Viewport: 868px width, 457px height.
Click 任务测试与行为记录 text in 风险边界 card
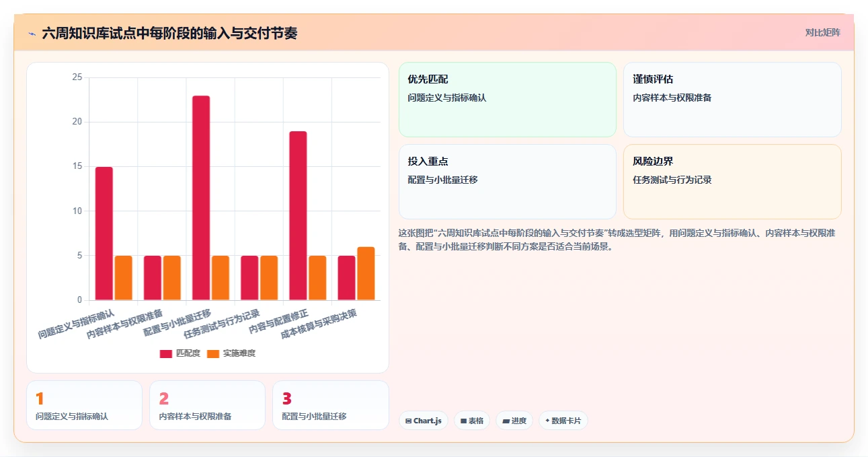point(672,180)
